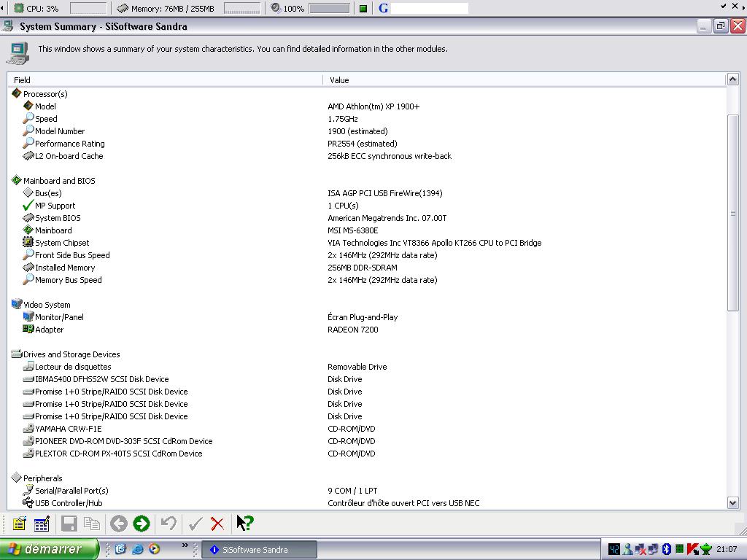
Task: Click the value MSI MS-6380E
Action: click(x=353, y=230)
